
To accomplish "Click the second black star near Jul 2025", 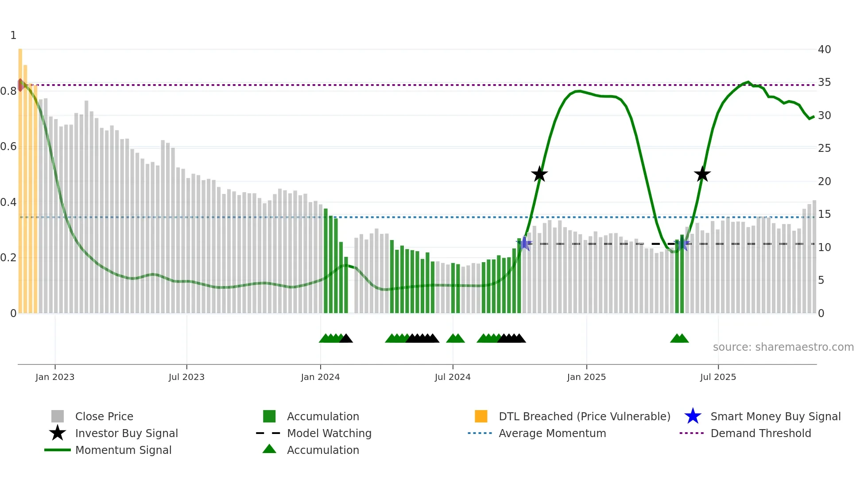I will 702,174.
